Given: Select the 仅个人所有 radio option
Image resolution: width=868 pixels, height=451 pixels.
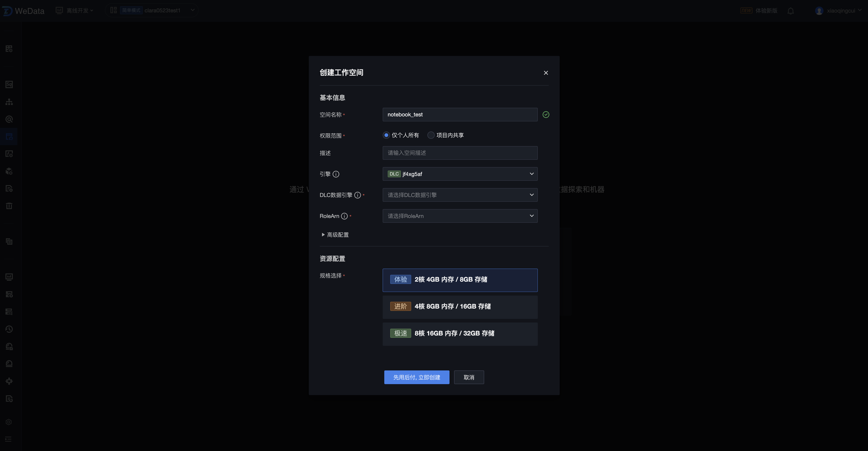Looking at the screenshot, I should point(386,135).
